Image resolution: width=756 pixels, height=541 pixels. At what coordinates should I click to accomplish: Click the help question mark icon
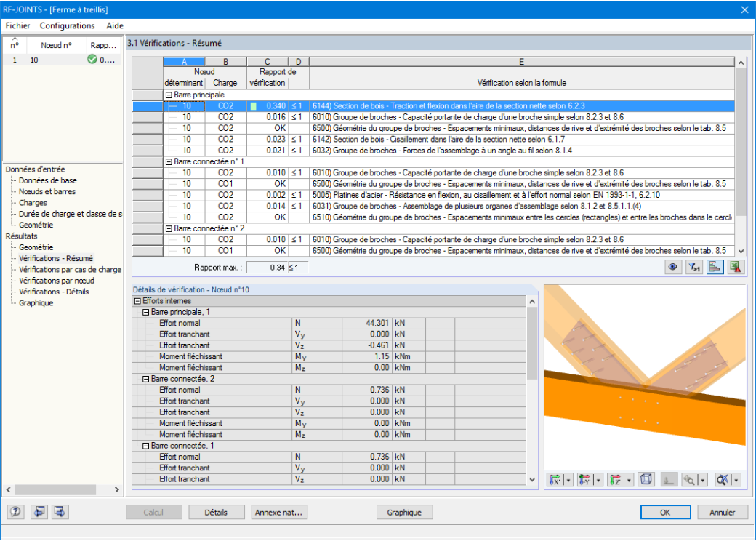pos(15,512)
